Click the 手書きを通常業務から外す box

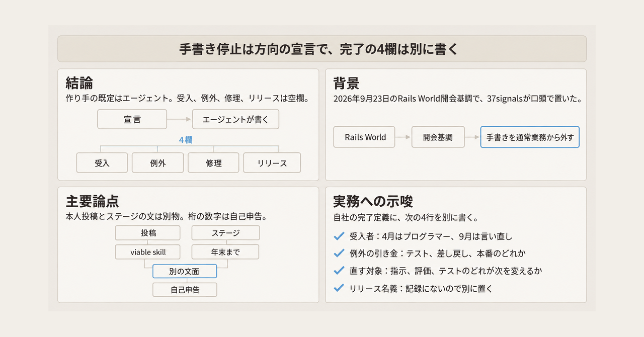[530, 137]
